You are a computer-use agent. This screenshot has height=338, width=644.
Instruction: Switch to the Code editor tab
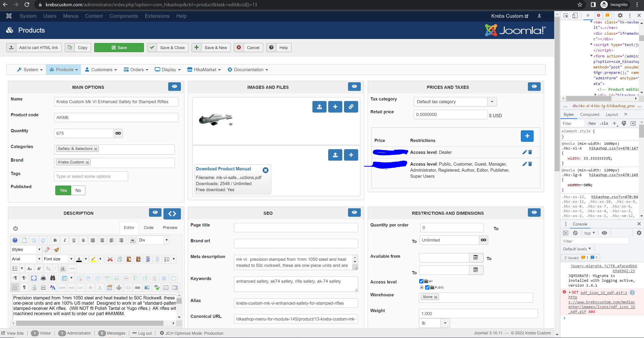click(149, 227)
